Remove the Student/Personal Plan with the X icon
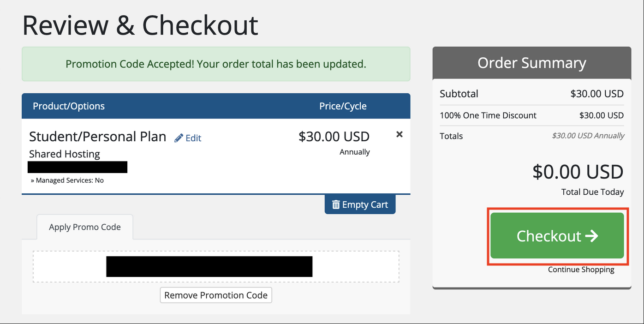Image resolution: width=644 pixels, height=324 pixels. coord(400,134)
